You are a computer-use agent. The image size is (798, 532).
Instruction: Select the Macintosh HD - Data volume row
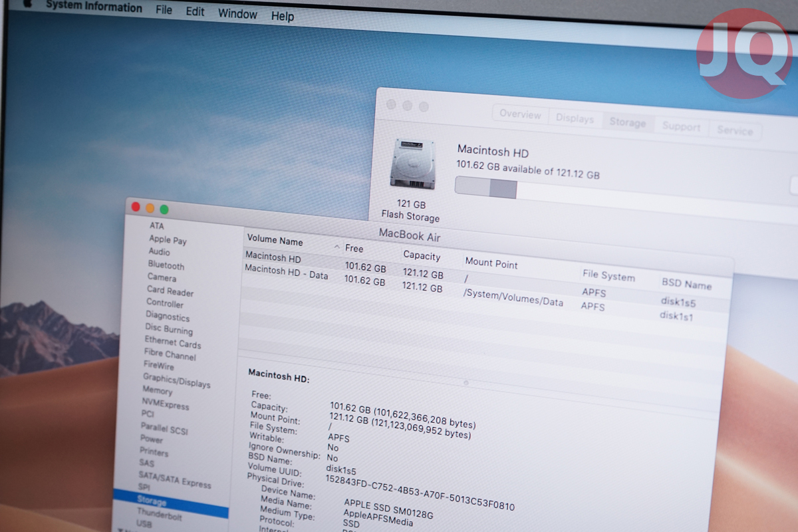coord(485,293)
